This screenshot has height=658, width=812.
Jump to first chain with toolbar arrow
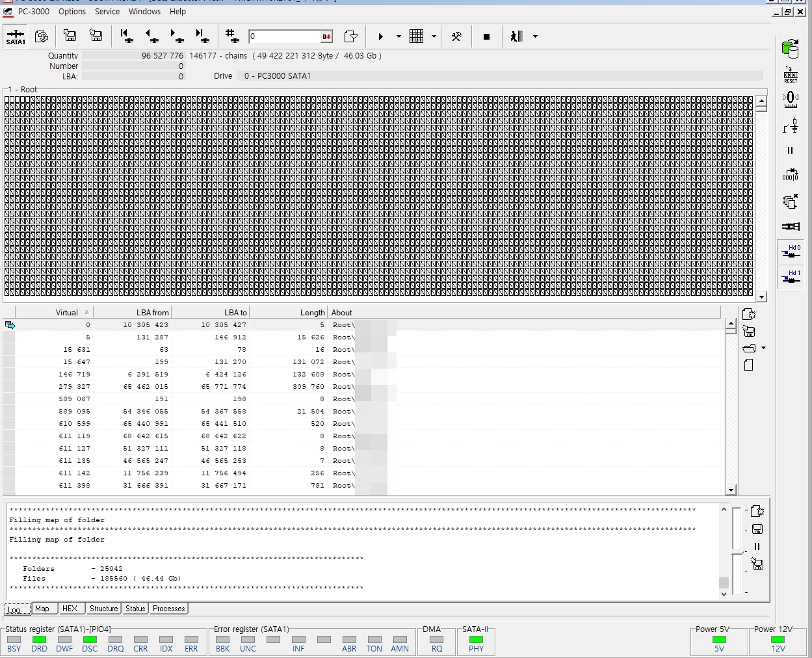click(x=127, y=36)
